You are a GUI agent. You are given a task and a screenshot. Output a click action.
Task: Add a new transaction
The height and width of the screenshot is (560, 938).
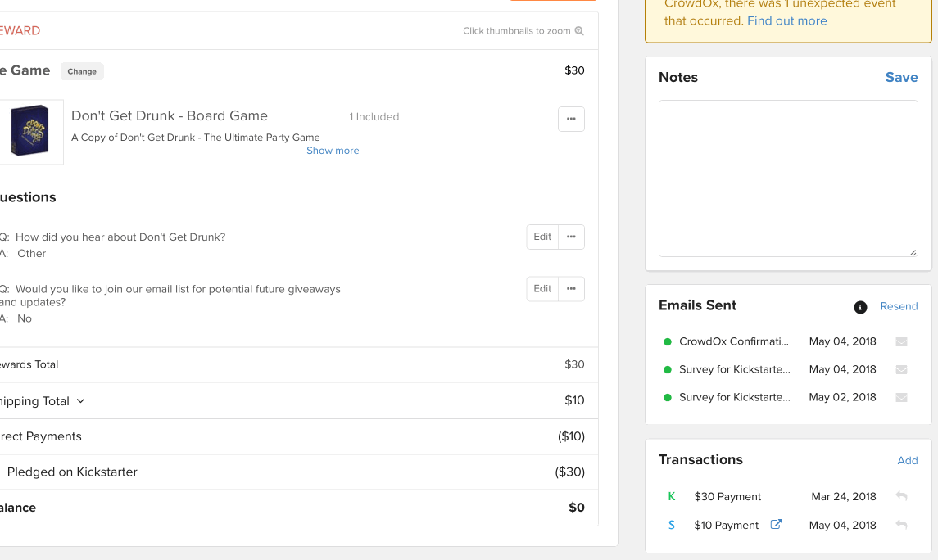pyautogui.click(x=908, y=460)
